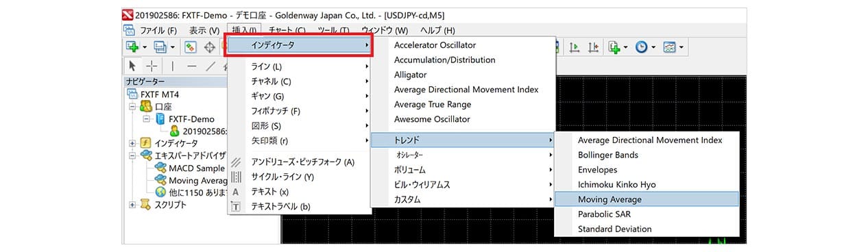
Task: Choose テキスト (x) menu item
Action: point(300,192)
